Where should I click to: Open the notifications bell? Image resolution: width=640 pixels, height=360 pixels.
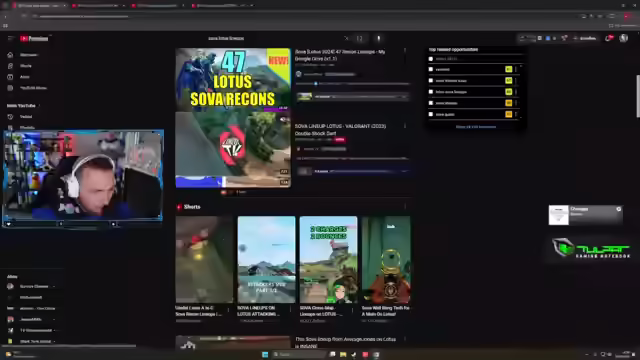click(x=608, y=38)
